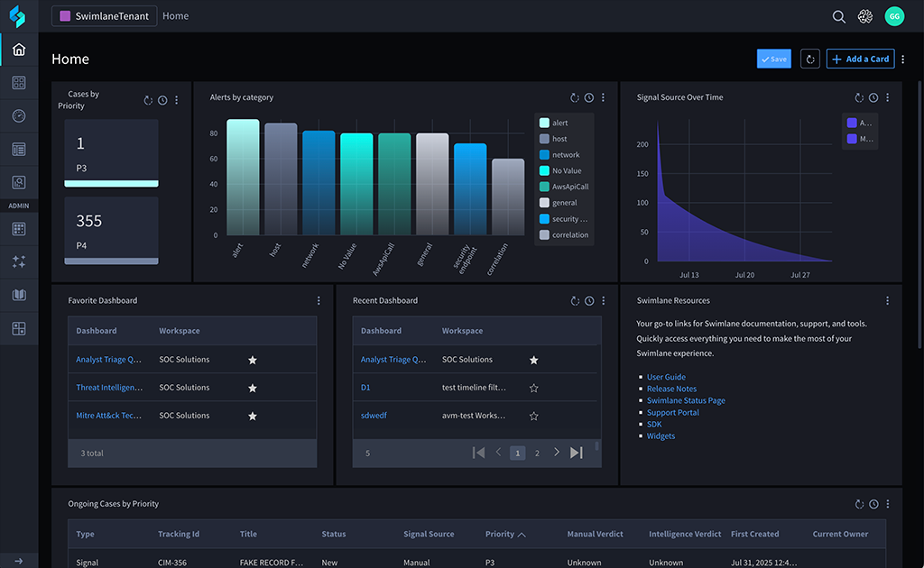This screenshot has height=568, width=924.
Task: Open the Home icon in sidebar
Action: click(x=19, y=50)
